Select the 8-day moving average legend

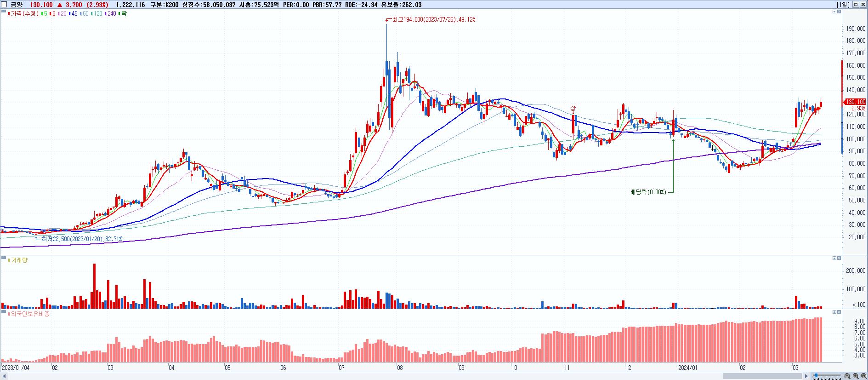click(x=53, y=14)
